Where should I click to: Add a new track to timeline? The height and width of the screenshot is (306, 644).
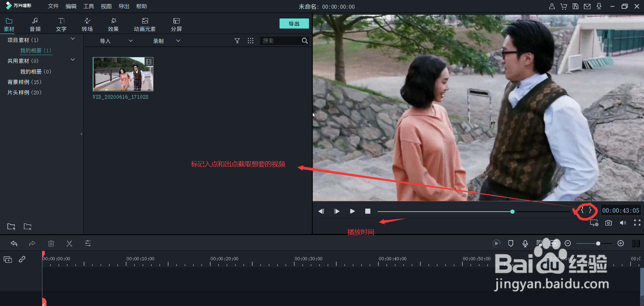8,259
